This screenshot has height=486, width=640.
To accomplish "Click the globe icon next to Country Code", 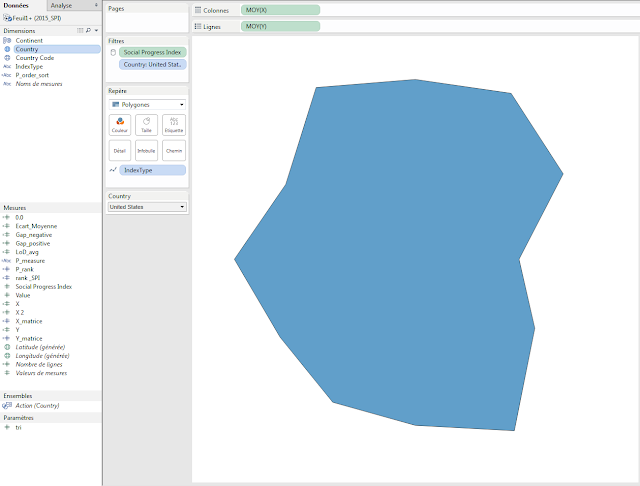I will click(x=7, y=58).
